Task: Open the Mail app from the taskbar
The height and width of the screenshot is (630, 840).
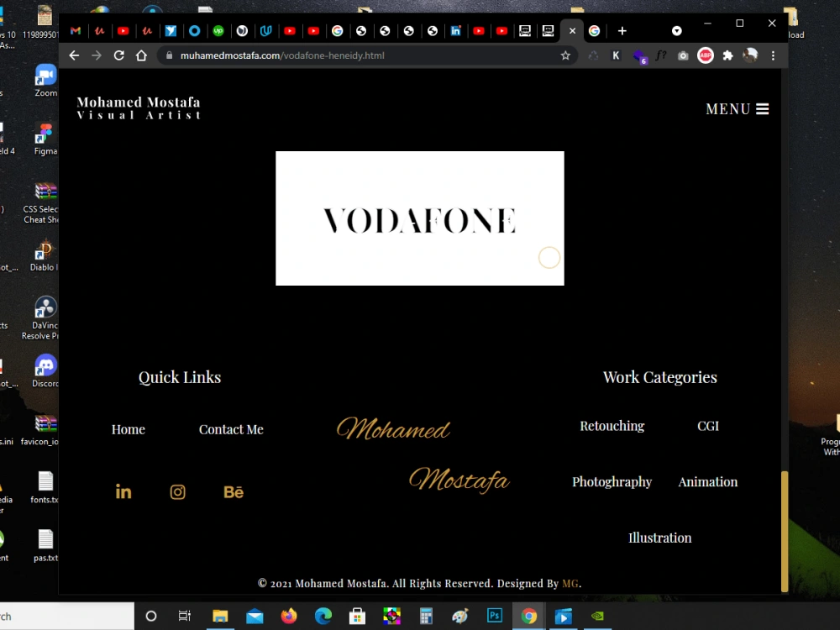Action: (255, 616)
